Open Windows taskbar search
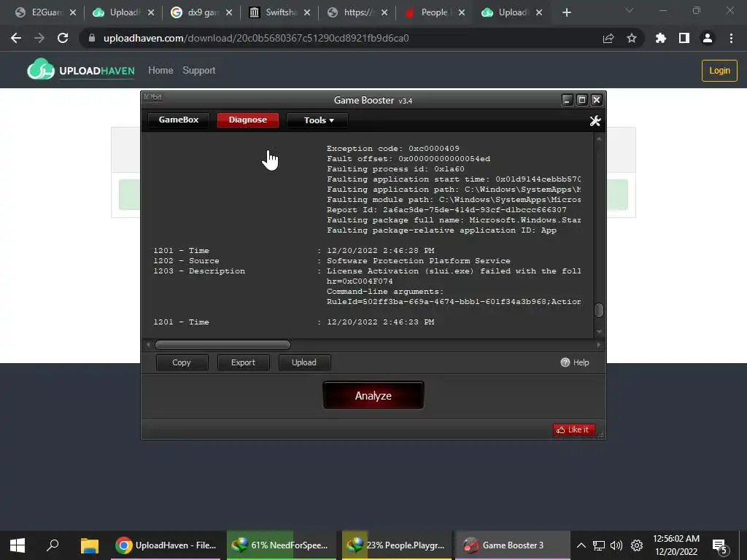The image size is (747, 560). (53, 545)
